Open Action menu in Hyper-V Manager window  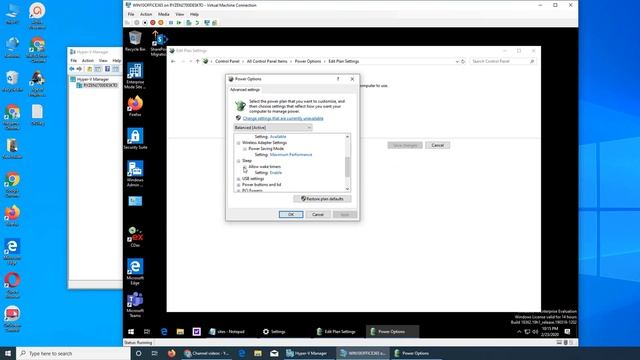[88, 60]
